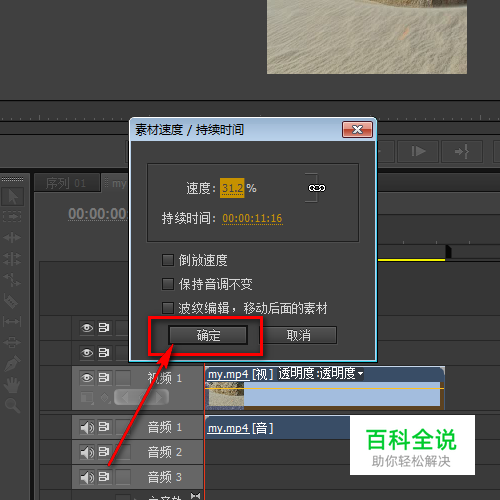Screen dimensions: 500x500
Task: Click the play in-to-out button in monitor
Action: tap(418, 151)
